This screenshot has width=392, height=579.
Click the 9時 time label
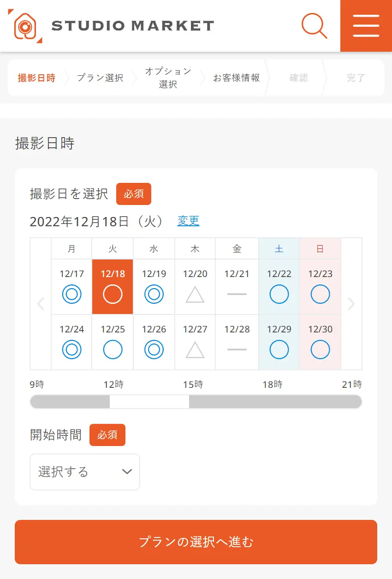point(37,385)
